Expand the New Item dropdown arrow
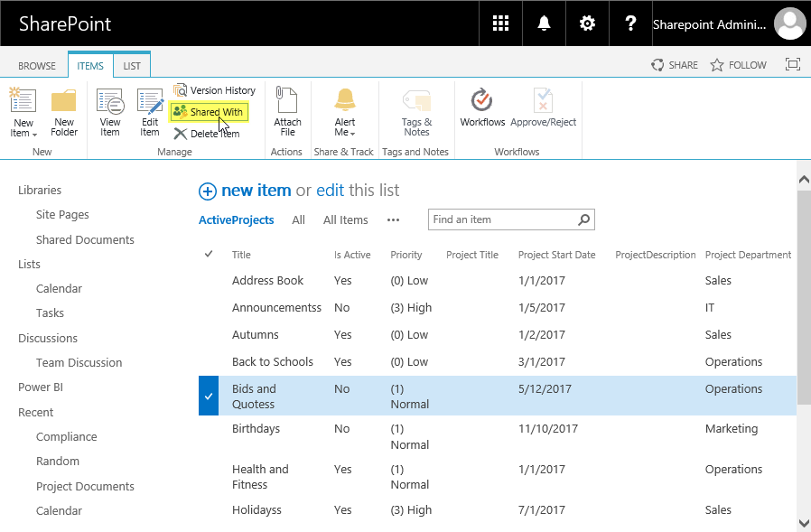The width and height of the screenshot is (811, 532). (x=34, y=135)
